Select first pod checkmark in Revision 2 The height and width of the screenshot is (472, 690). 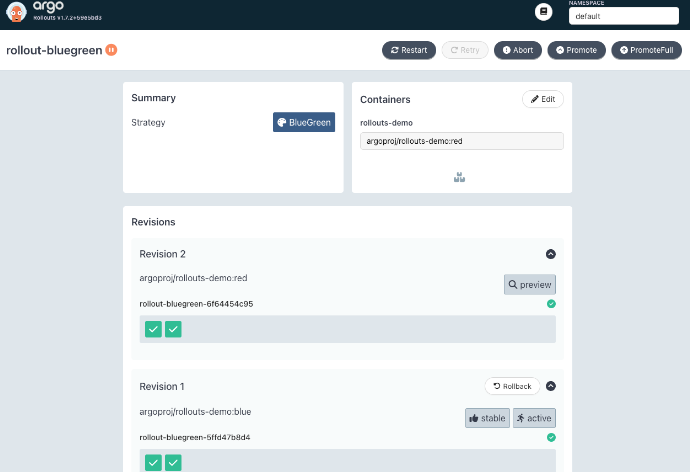coord(153,329)
